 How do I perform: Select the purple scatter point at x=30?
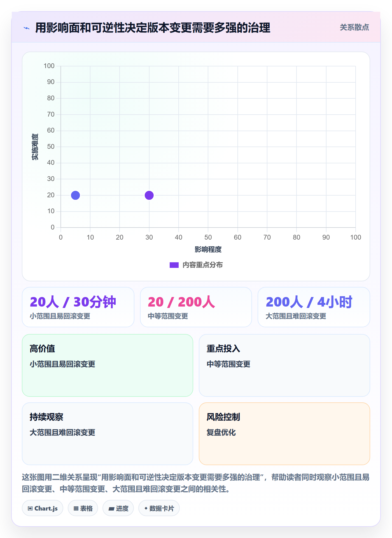149,195
